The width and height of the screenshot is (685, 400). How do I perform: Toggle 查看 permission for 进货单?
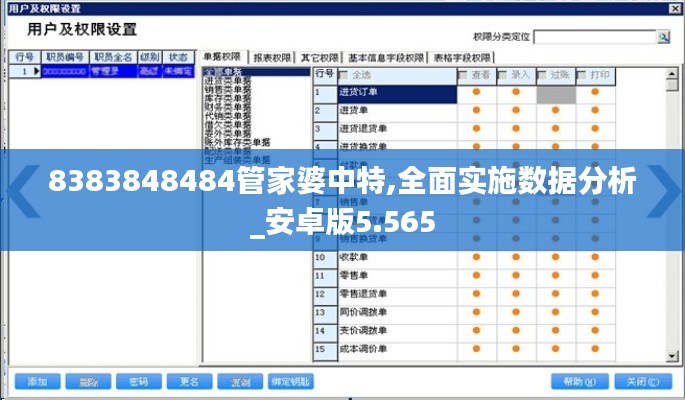pyautogui.click(x=476, y=110)
